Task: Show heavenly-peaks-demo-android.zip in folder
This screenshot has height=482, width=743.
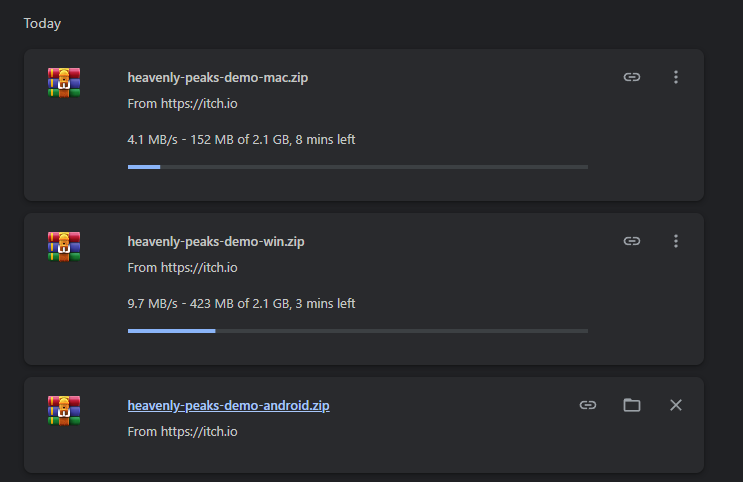Action: [632, 405]
